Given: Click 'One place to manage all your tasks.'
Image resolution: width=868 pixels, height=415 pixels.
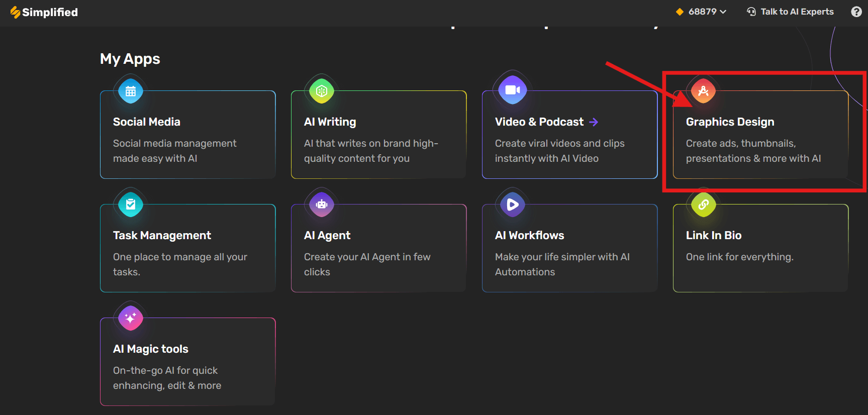Looking at the screenshot, I should [x=180, y=264].
